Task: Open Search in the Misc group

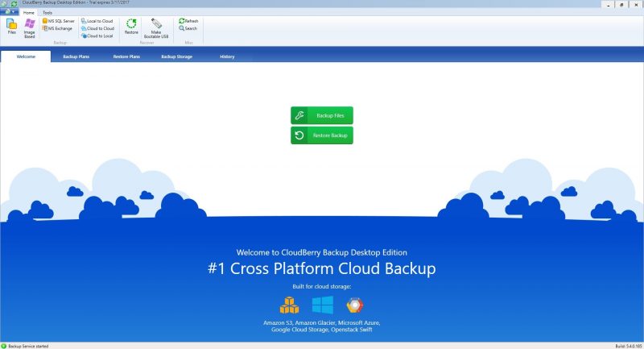Action: [188, 28]
